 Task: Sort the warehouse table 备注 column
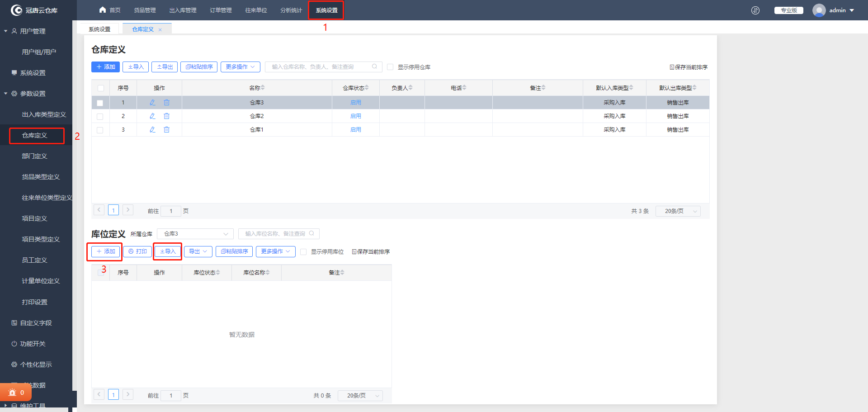[543, 88]
